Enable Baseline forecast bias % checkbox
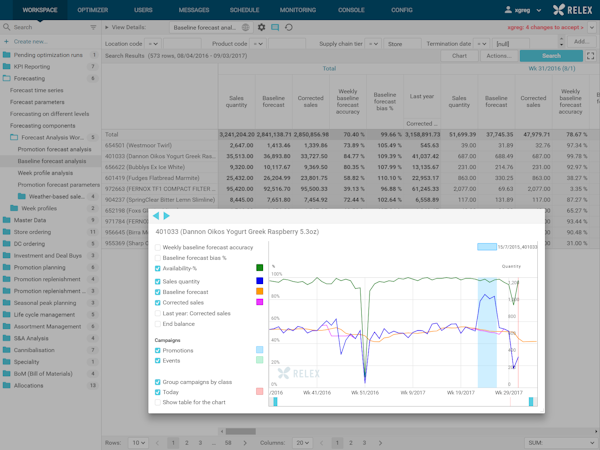 [x=158, y=258]
